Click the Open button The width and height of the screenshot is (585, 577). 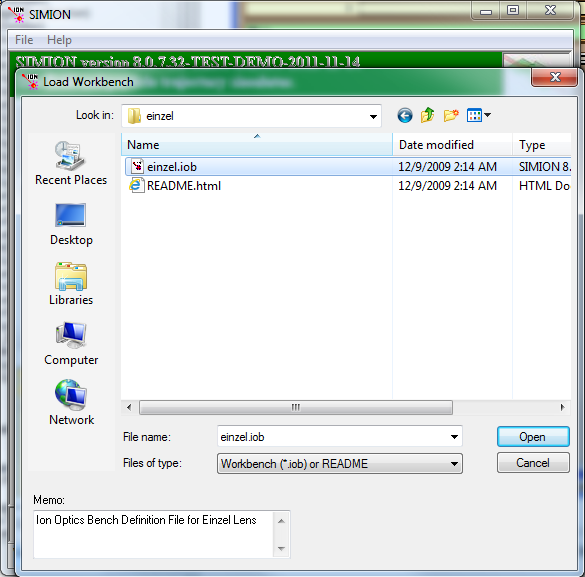[x=533, y=437]
